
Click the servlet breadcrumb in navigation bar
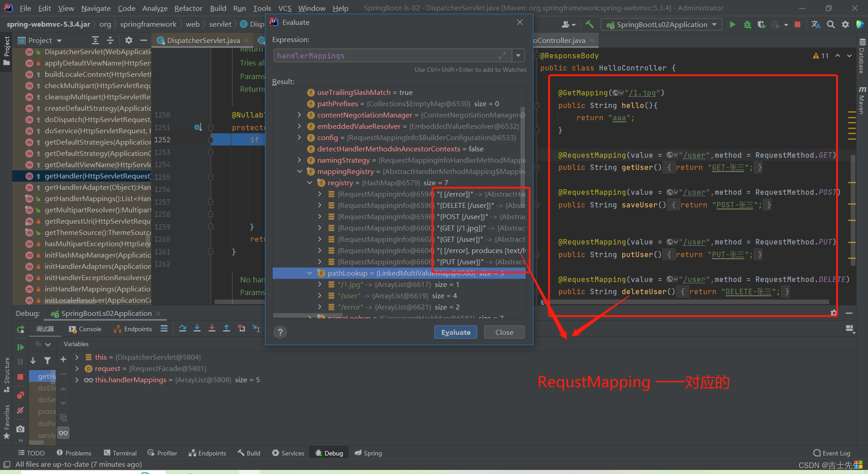click(220, 24)
